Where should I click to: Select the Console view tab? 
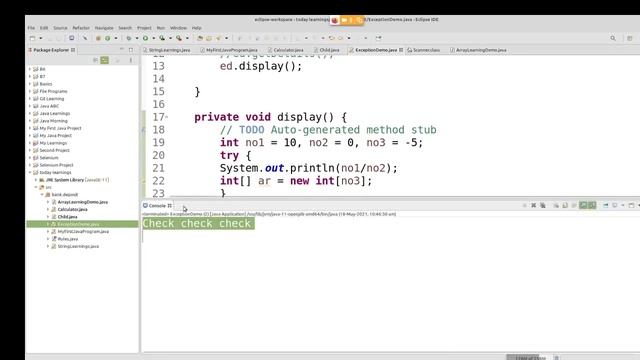click(157, 206)
